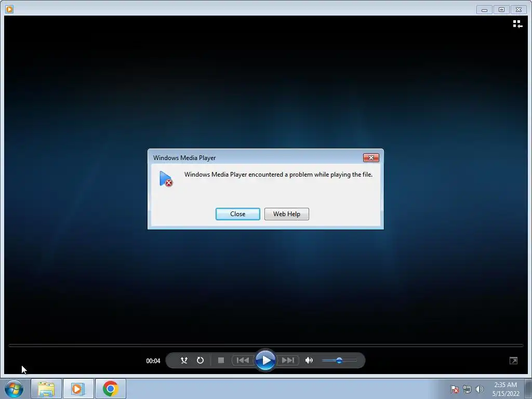Mute the player volume
Image resolution: width=532 pixels, height=399 pixels.
tap(309, 361)
